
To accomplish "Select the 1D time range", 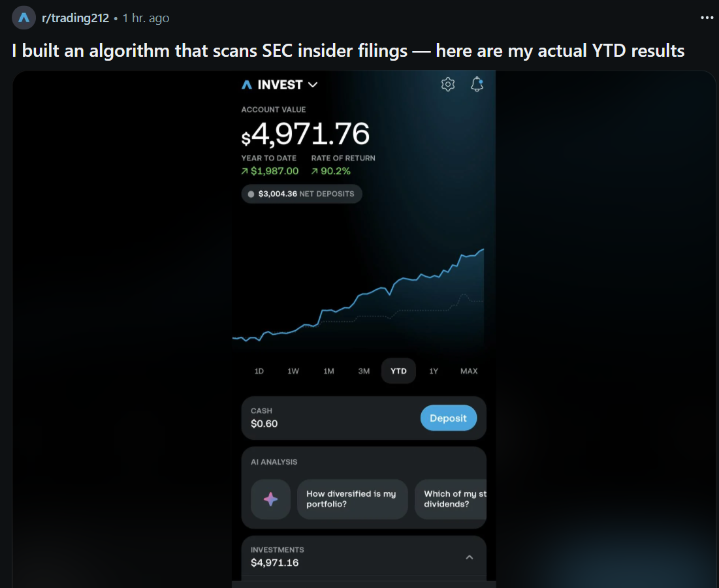I will [259, 371].
